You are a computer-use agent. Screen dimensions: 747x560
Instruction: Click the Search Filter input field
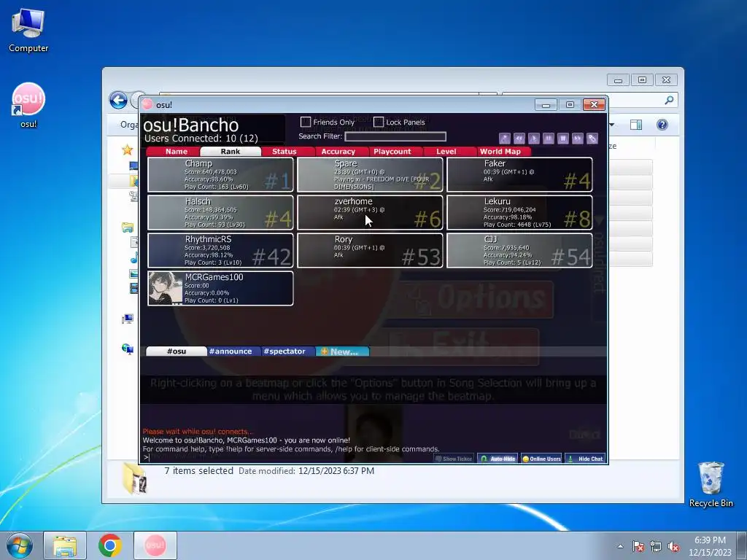click(395, 136)
